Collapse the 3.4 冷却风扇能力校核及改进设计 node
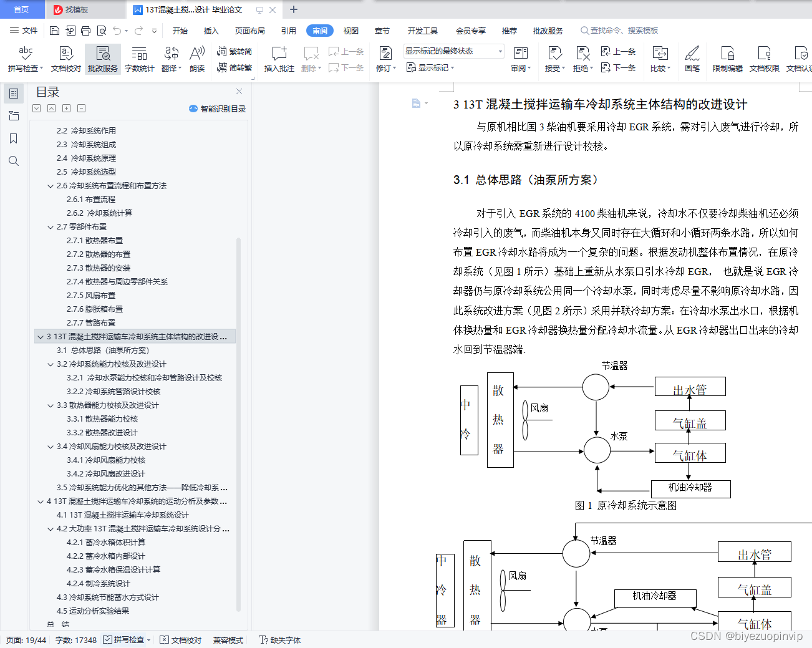Image resolution: width=812 pixels, height=648 pixels. click(x=51, y=447)
